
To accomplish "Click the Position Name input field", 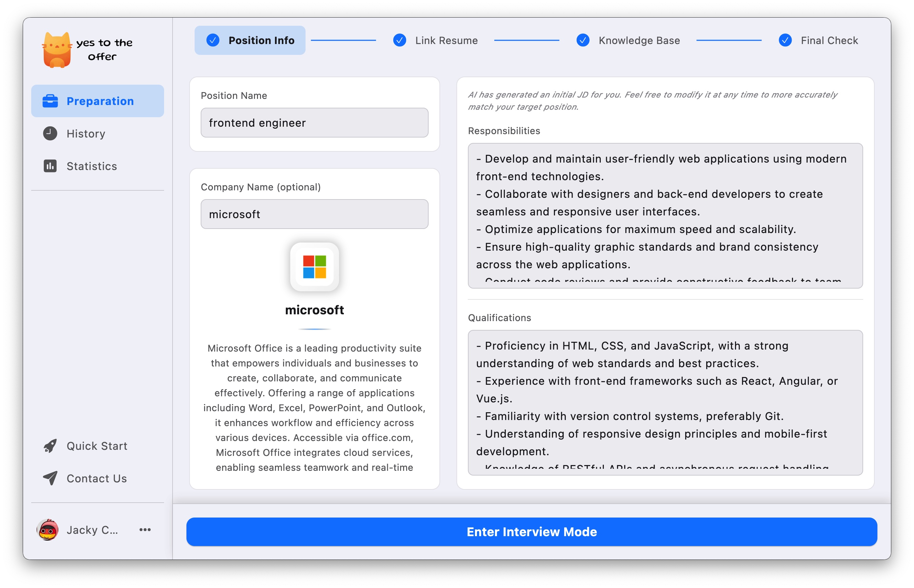I will tap(314, 123).
